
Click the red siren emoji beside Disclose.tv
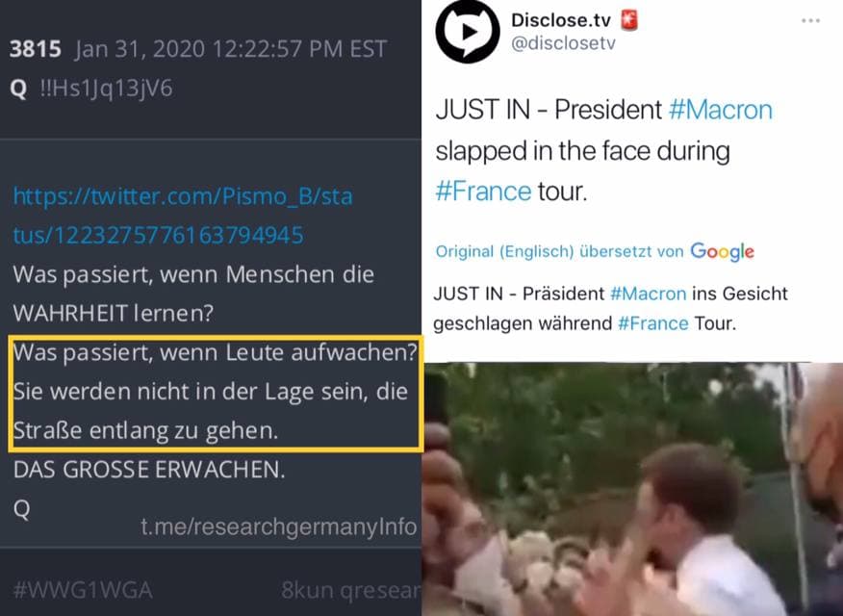click(628, 20)
